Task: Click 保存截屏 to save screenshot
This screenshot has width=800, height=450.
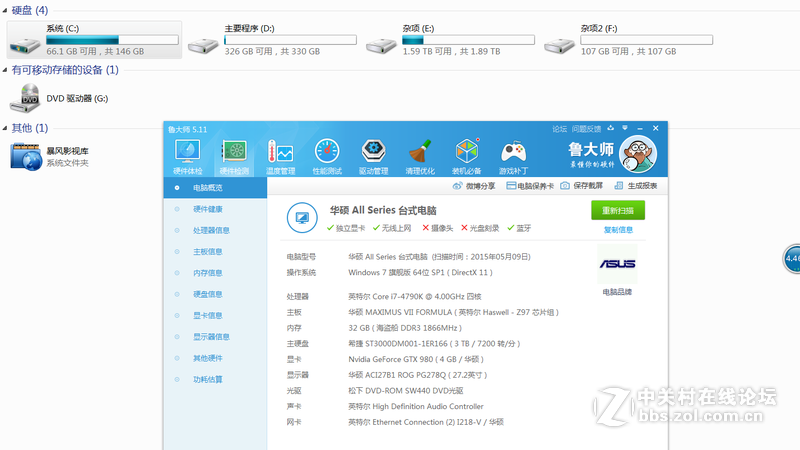Action: 582,186
